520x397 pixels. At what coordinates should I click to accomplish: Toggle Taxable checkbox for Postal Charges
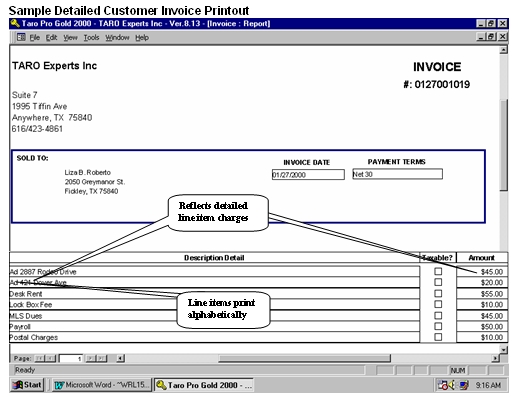(x=438, y=337)
